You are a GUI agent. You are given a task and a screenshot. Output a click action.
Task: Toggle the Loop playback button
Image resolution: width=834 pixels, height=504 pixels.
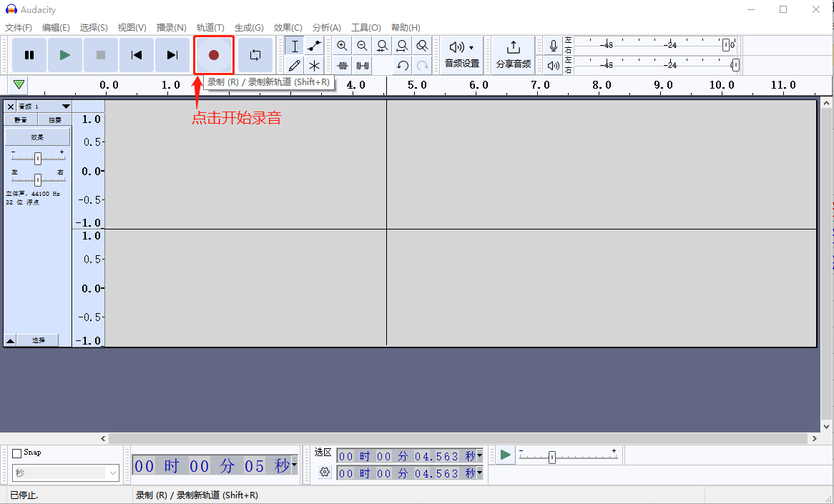point(255,55)
